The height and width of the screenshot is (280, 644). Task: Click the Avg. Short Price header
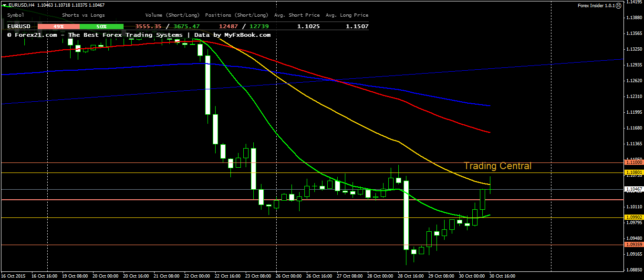pos(297,15)
